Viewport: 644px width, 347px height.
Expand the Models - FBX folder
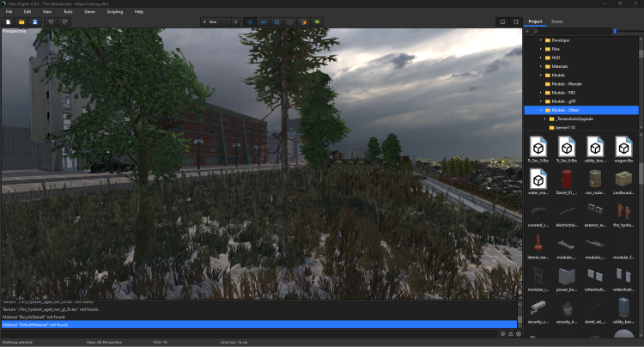click(x=540, y=93)
